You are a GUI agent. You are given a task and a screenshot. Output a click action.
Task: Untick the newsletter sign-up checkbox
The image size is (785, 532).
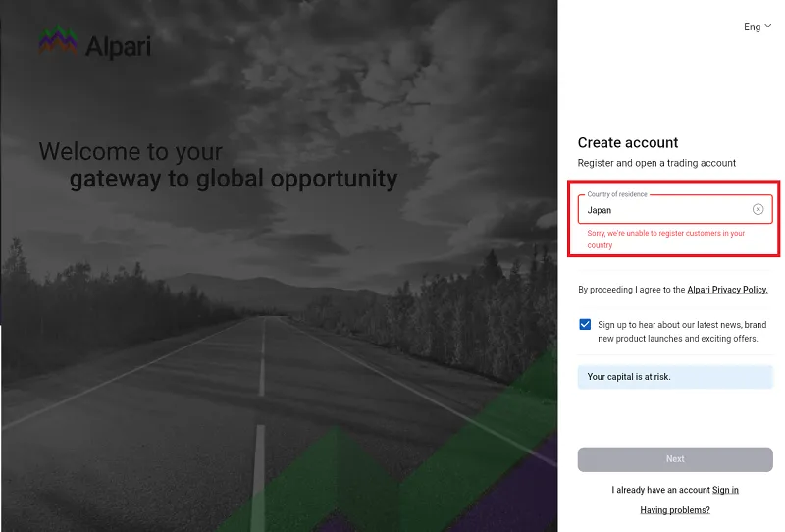[585, 324]
